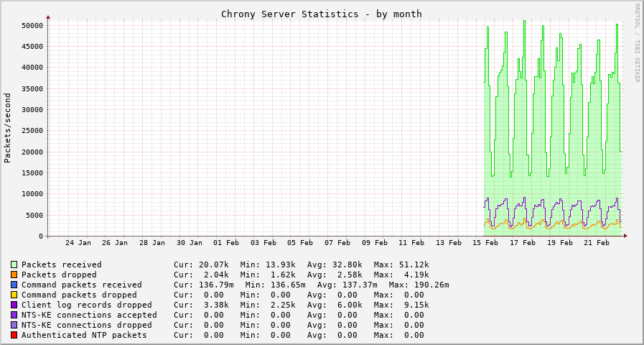The width and height of the screenshot is (644, 345).
Task: Click the 28 Jan date label
Action: [x=152, y=243]
